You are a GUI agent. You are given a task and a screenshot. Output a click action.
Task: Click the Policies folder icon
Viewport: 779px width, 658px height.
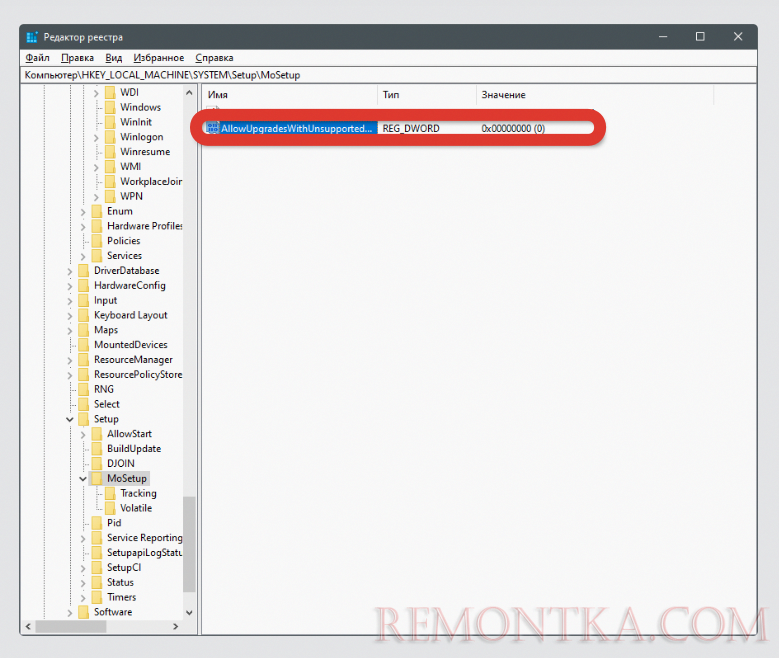97,241
